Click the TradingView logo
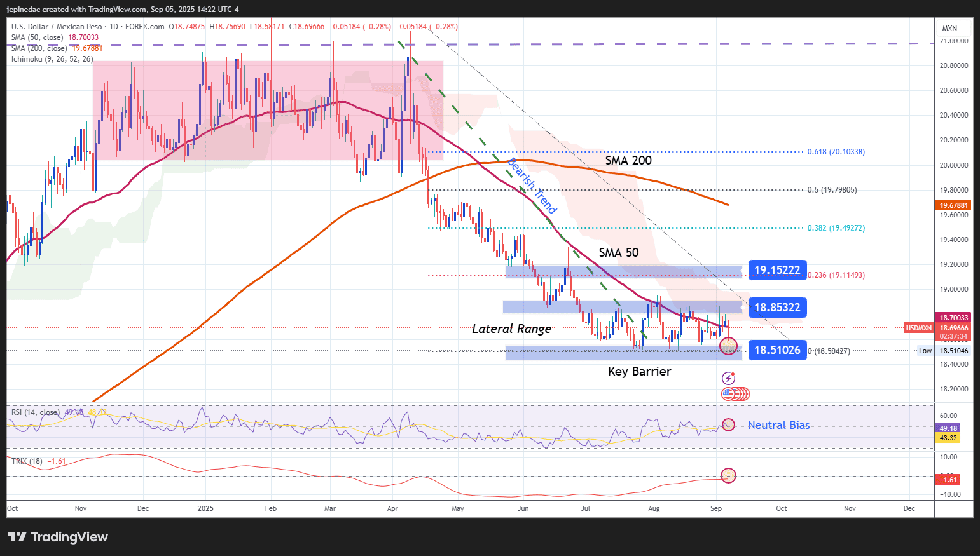Image resolution: width=980 pixels, height=556 pixels. [x=57, y=537]
